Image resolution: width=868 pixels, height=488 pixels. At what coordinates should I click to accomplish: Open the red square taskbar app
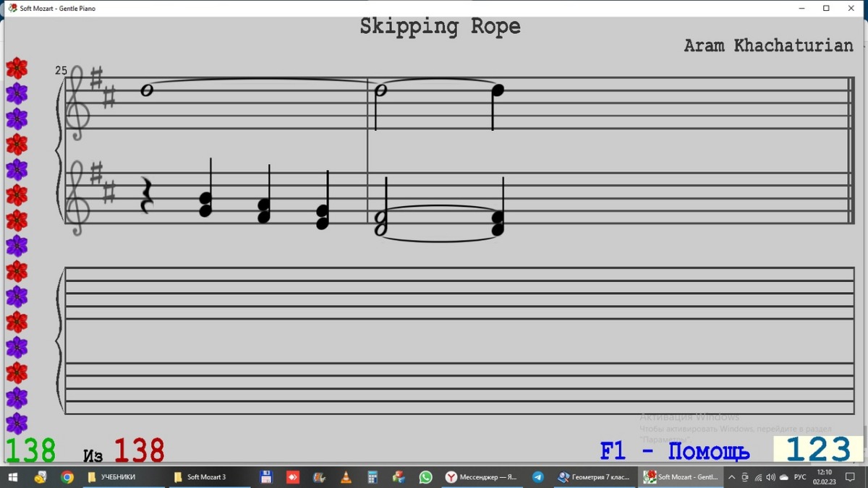pos(292,477)
